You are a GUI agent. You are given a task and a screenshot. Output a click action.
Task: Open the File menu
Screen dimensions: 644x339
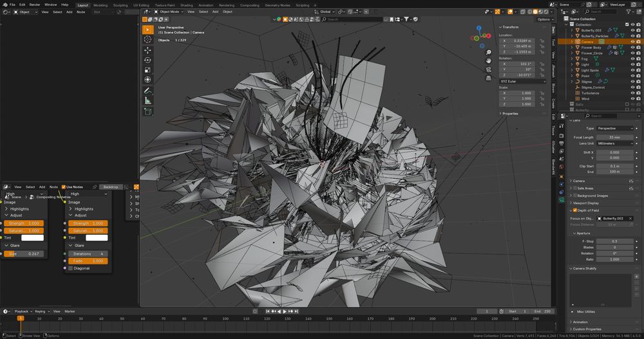(x=12, y=5)
